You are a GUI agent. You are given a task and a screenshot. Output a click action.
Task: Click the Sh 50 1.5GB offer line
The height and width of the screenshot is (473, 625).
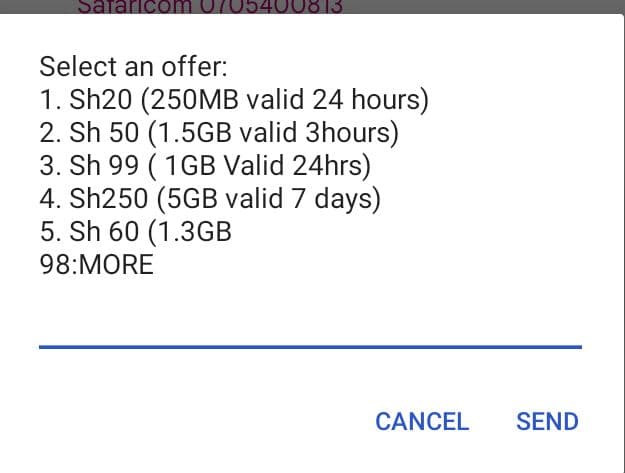(x=219, y=134)
